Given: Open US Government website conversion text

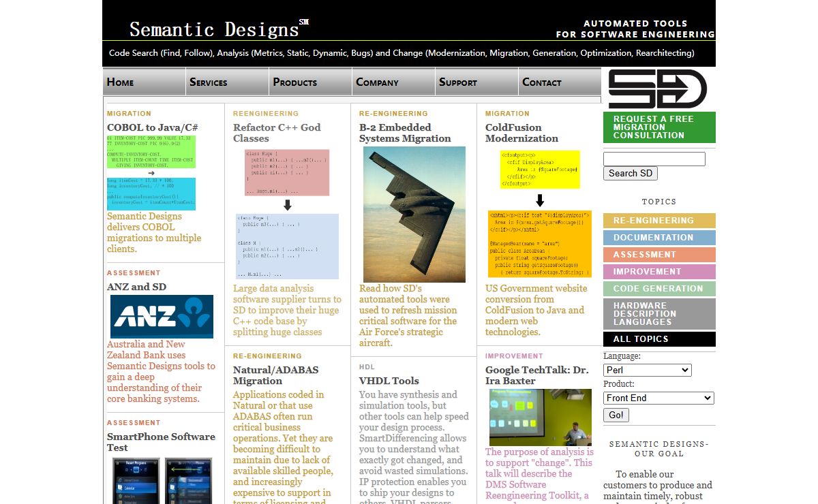Looking at the screenshot, I should point(536,311).
